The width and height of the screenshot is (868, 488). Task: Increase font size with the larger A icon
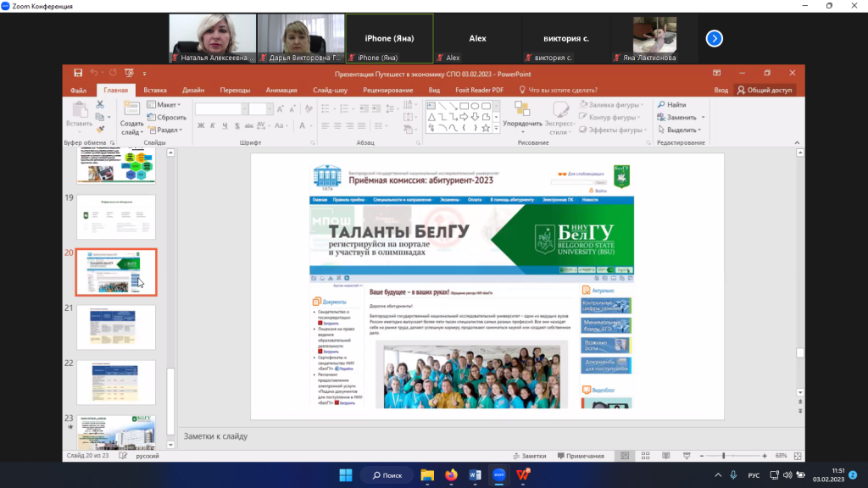[x=281, y=109]
